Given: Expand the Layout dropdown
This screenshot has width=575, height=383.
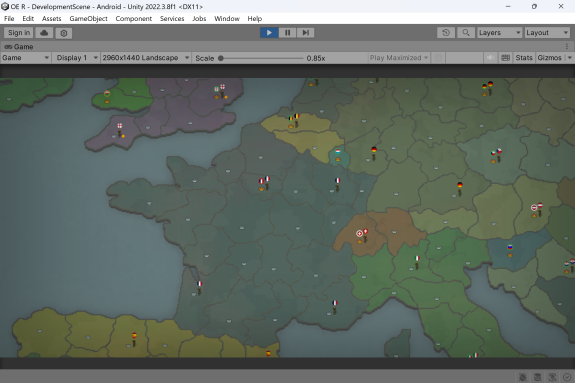Looking at the screenshot, I should click(547, 33).
